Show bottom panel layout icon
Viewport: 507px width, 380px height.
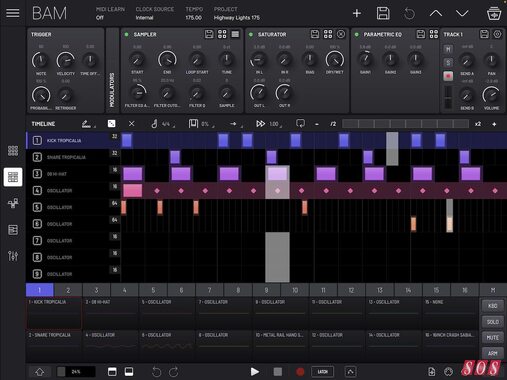coord(129,371)
